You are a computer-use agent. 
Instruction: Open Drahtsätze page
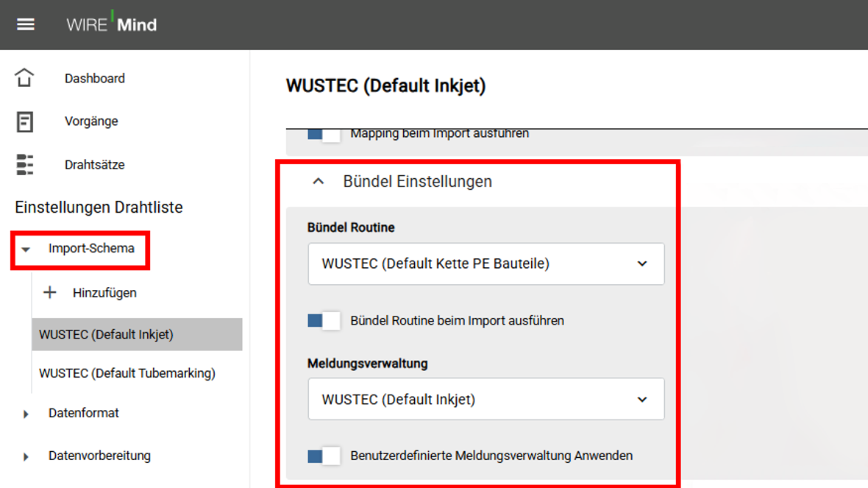(95, 165)
